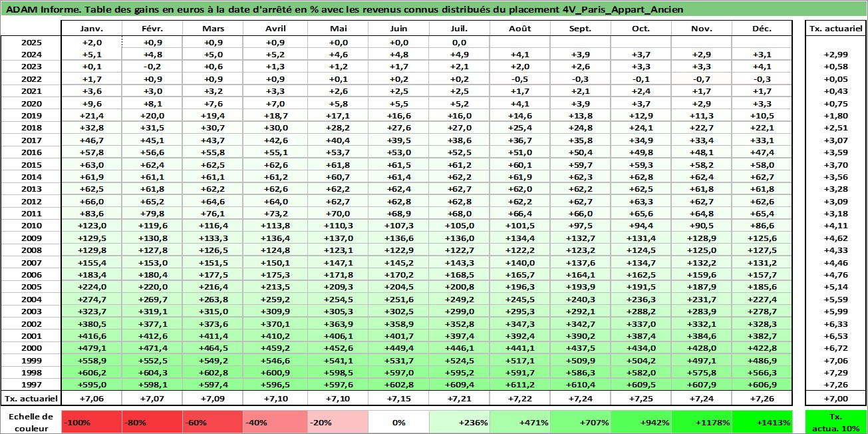Viewport: 868px width, 434px height.
Task: Click the +7,21 July actuarial rate
Action: pyautogui.click(x=458, y=398)
